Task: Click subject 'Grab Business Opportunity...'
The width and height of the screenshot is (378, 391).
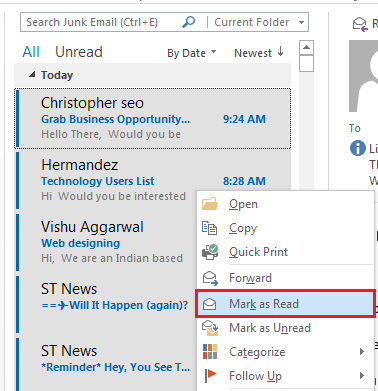Action: pos(115,119)
